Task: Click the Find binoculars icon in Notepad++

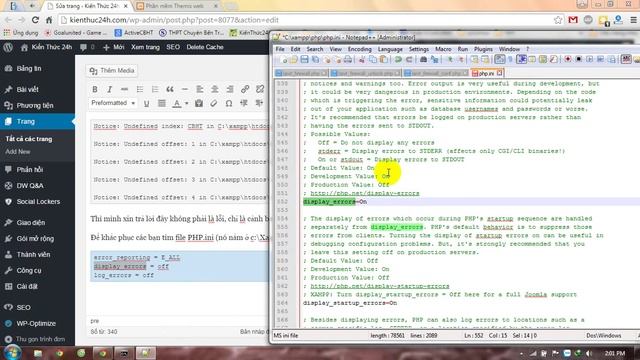Action: point(423,60)
